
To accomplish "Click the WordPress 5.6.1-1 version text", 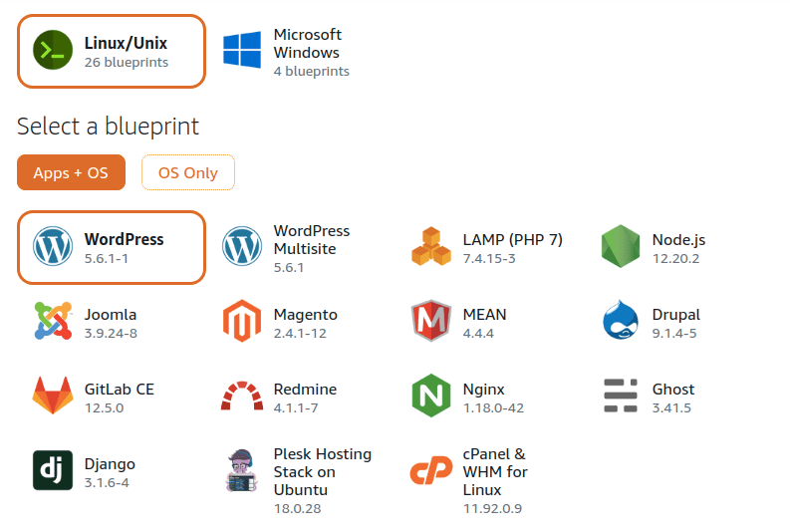I will point(107,258).
